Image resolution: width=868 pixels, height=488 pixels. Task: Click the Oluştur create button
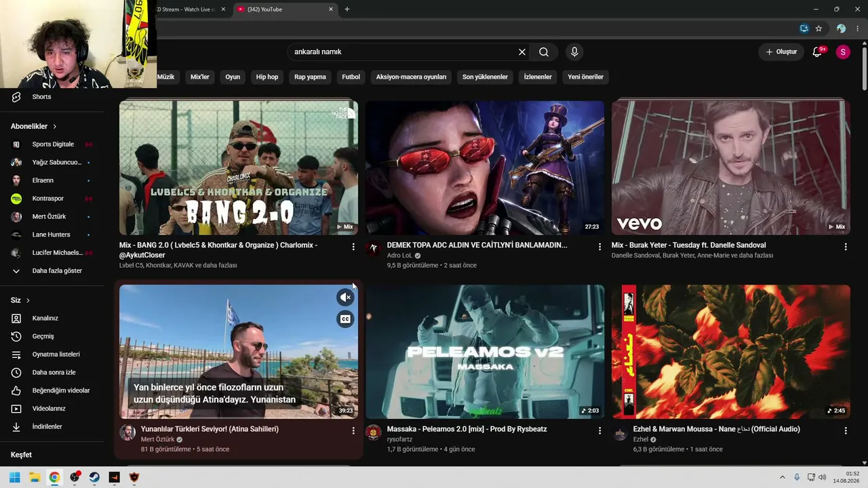tap(781, 52)
